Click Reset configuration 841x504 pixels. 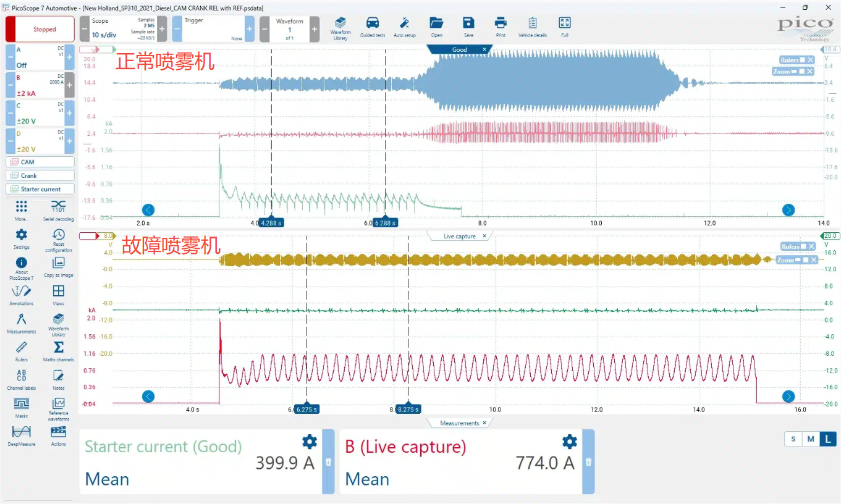click(x=59, y=240)
